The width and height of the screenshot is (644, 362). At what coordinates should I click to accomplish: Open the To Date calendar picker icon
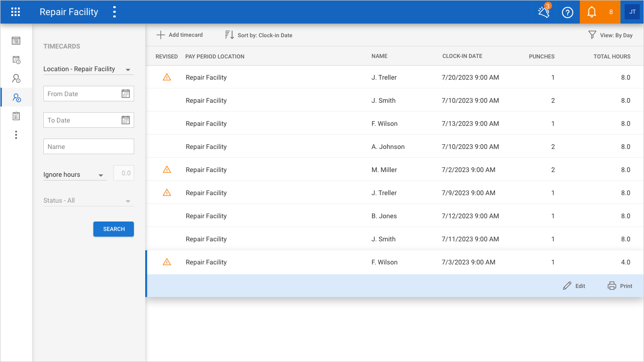point(125,120)
